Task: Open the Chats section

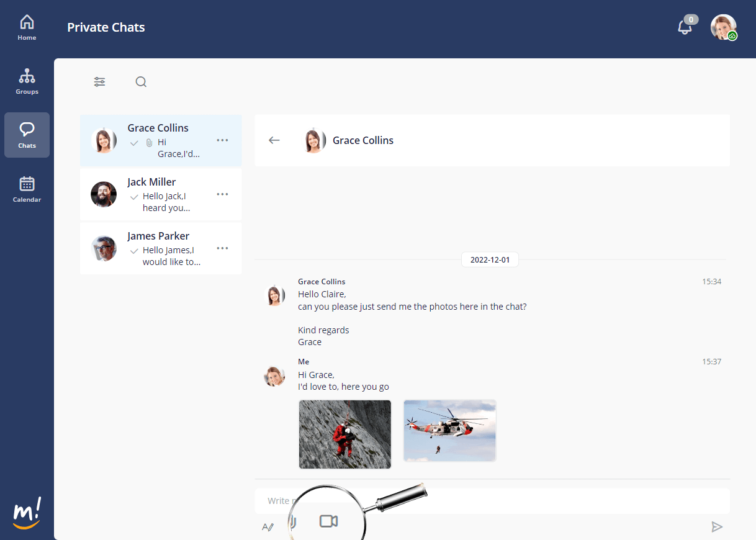Action: click(x=27, y=135)
